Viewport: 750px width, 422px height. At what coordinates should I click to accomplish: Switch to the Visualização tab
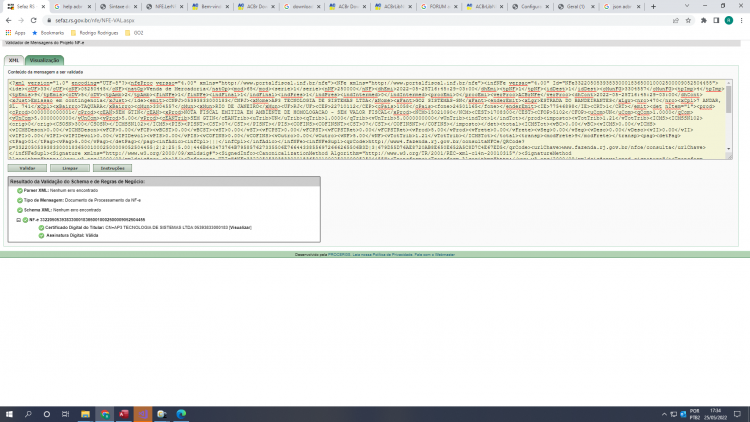pyautogui.click(x=44, y=60)
